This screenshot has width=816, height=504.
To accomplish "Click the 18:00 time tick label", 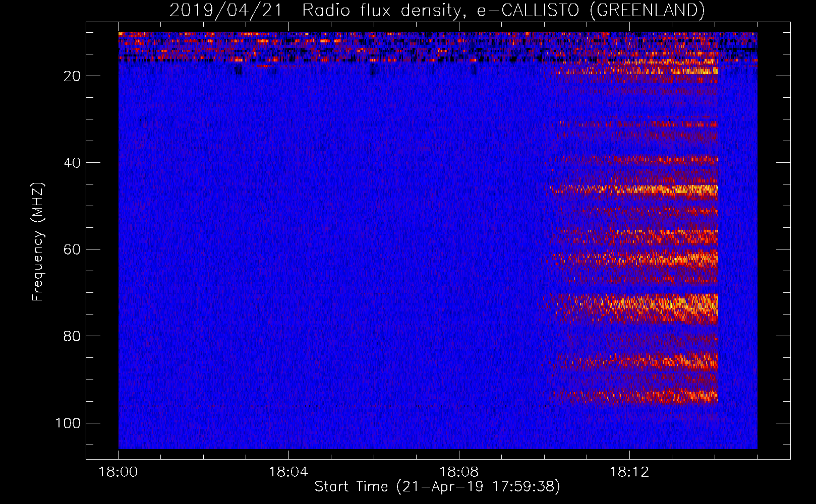I will (119, 472).
